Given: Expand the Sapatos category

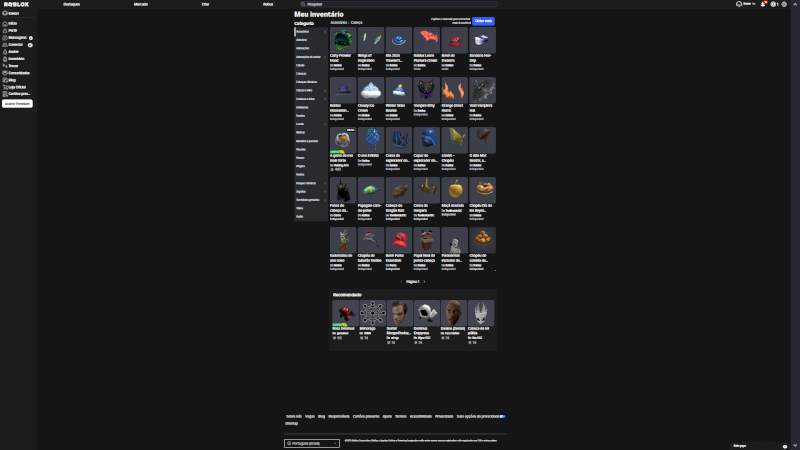Looking at the screenshot, I should [310, 191].
